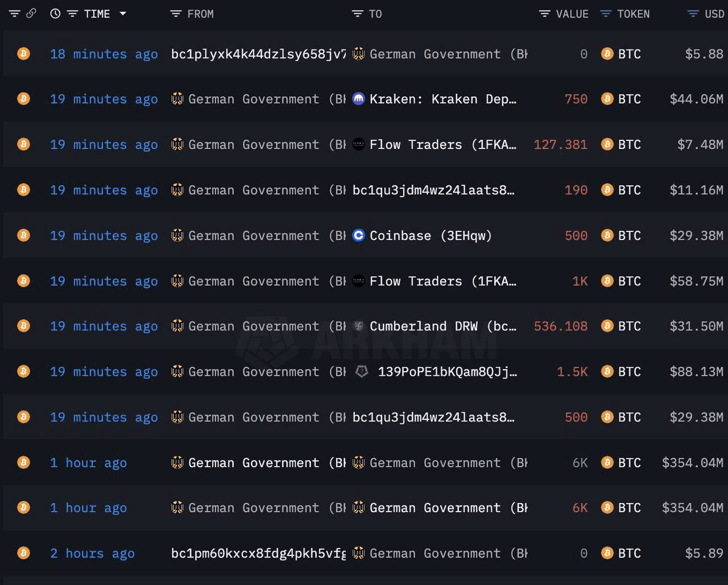This screenshot has height=585, width=728.
Task: Open the TO column filter
Action: [357, 14]
